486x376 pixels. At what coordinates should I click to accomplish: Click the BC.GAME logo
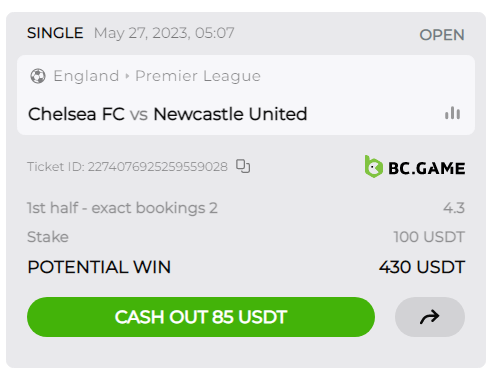415,167
